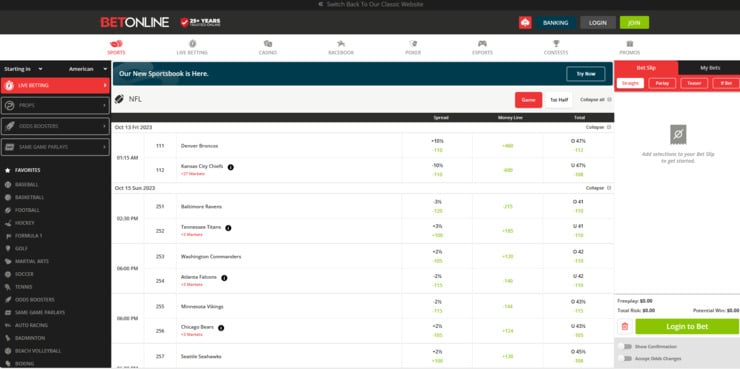
Task: Select Golf in the sports sidebar
Action: (22, 248)
